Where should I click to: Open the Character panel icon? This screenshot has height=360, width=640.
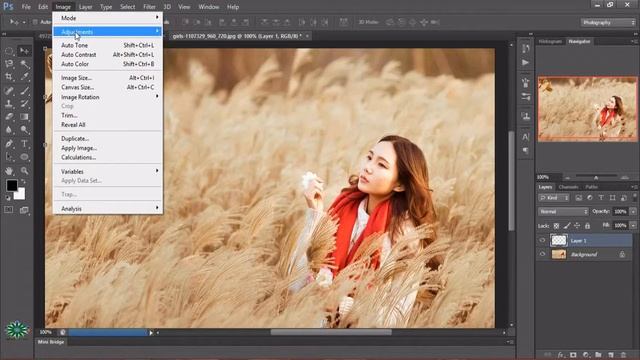(x=526, y=136)
